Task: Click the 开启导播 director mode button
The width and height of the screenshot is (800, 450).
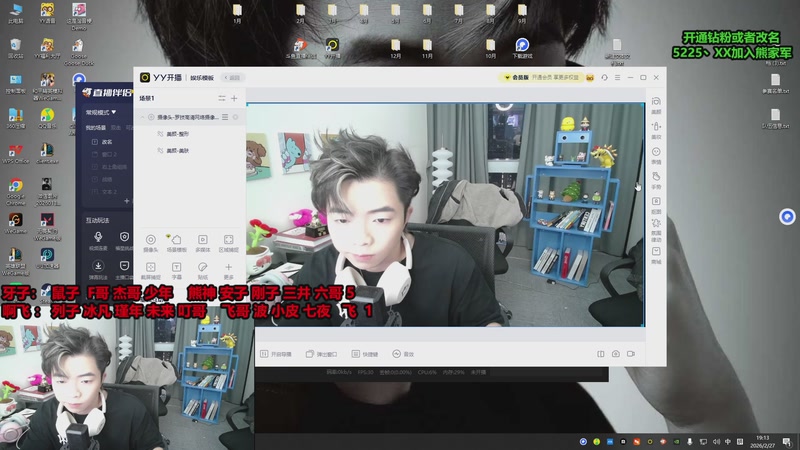Action: coord(276,354)
